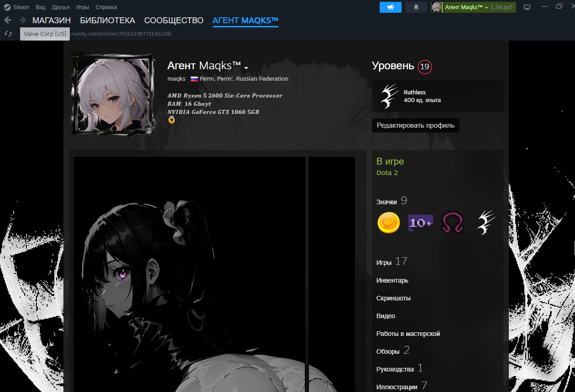The width and height of the screenshot is (575, 392).
Task: Click Perm, Perm', Russian Federation location text
Action: coord(244,78)
